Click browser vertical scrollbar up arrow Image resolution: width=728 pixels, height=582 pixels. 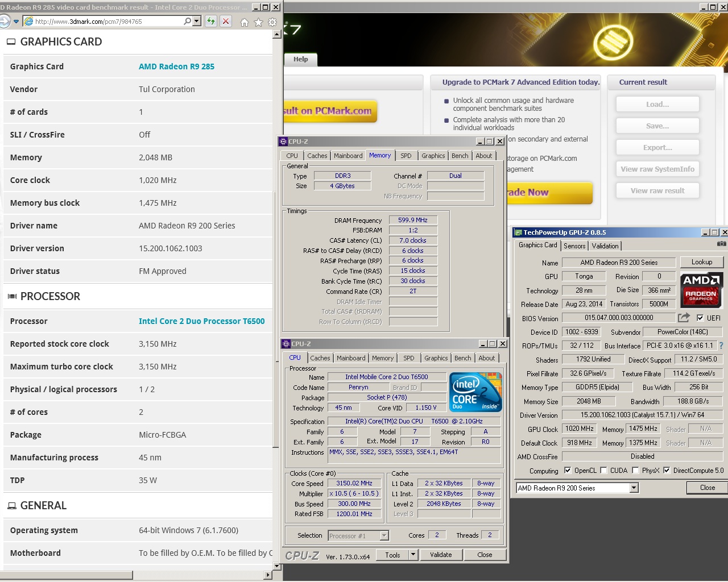click(277, 34)
